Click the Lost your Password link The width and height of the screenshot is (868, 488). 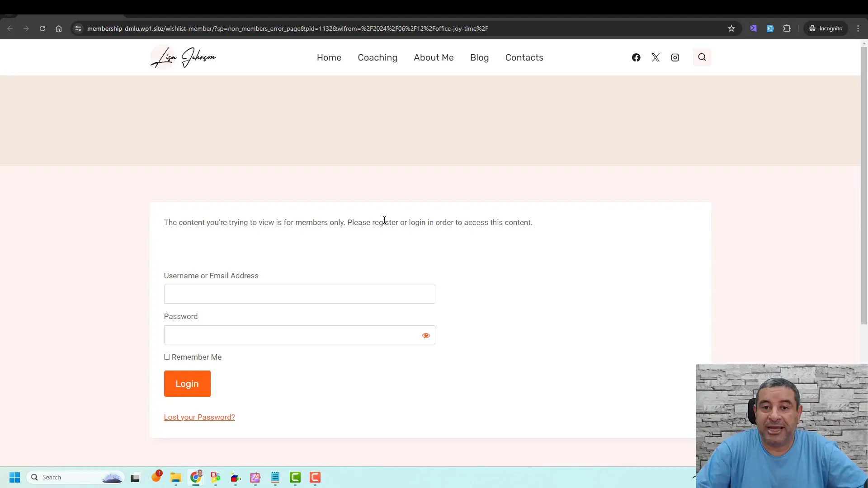[199, 417]
